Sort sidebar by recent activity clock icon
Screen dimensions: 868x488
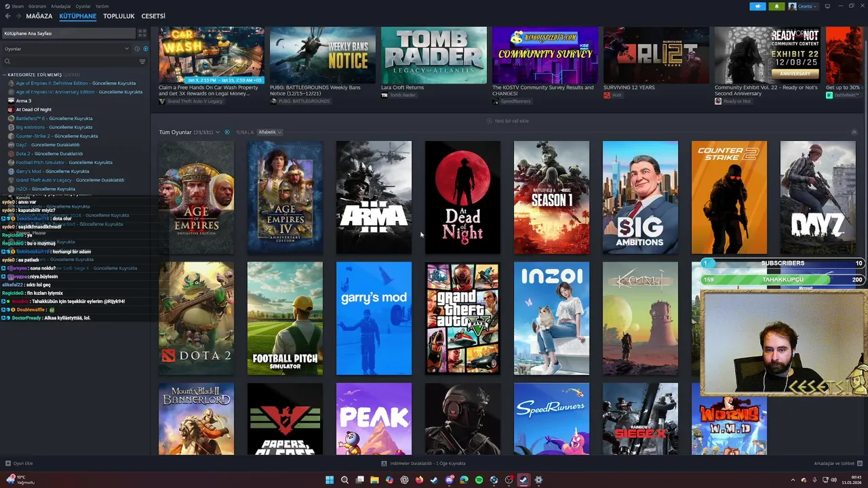click(x=137, y=49)
